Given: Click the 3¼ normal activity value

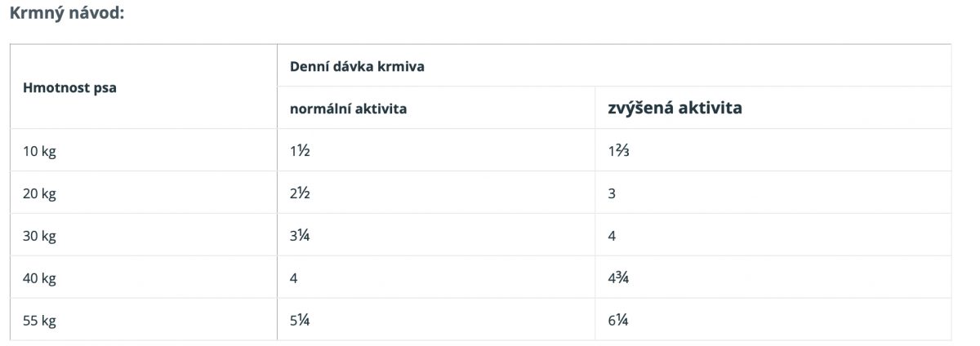Looking at the screenshot, I should coord(300,236).
